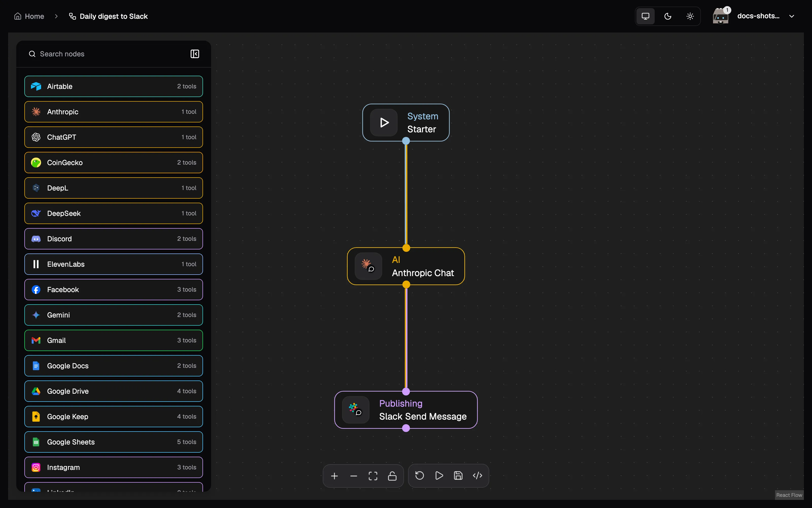Click the Airtable logo icon
Viewport: 812px width, 508px height.
[36, 86]
